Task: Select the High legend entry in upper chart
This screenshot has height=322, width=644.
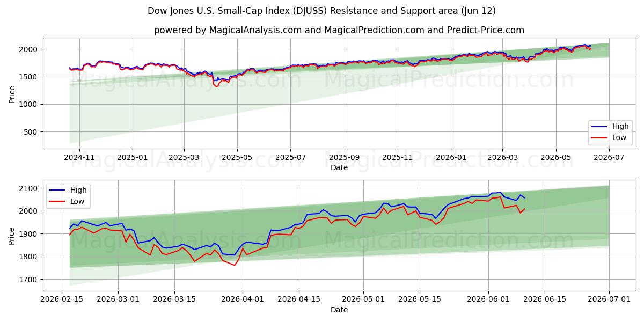Action: point(610,127)
